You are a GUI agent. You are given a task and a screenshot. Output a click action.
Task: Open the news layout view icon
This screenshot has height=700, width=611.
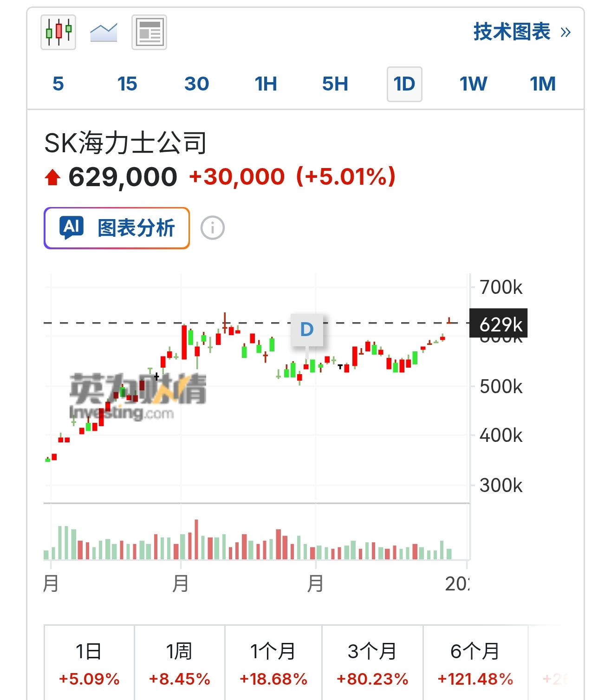(149, 32)
